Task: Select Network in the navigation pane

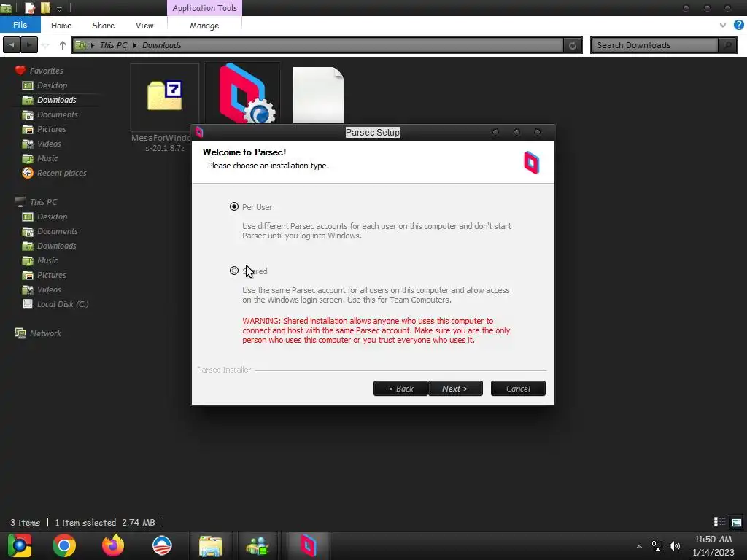Action: 45,333
